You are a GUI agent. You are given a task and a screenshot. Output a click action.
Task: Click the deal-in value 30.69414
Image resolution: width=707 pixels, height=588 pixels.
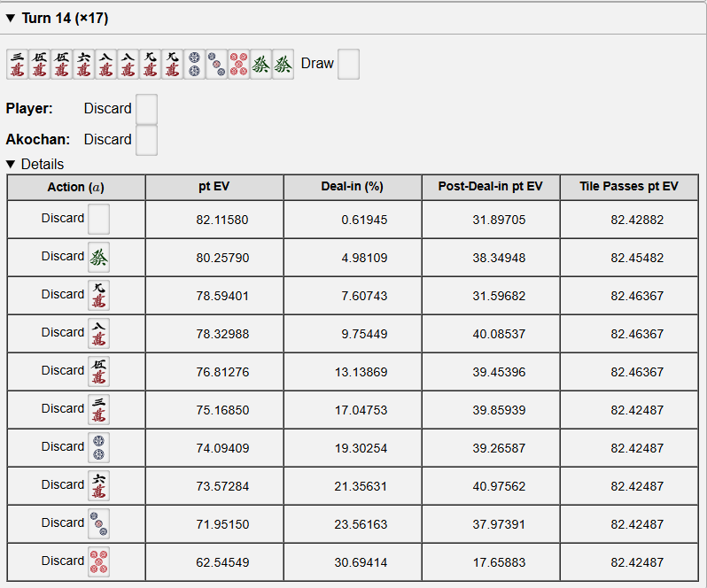[x=361, y=562]
